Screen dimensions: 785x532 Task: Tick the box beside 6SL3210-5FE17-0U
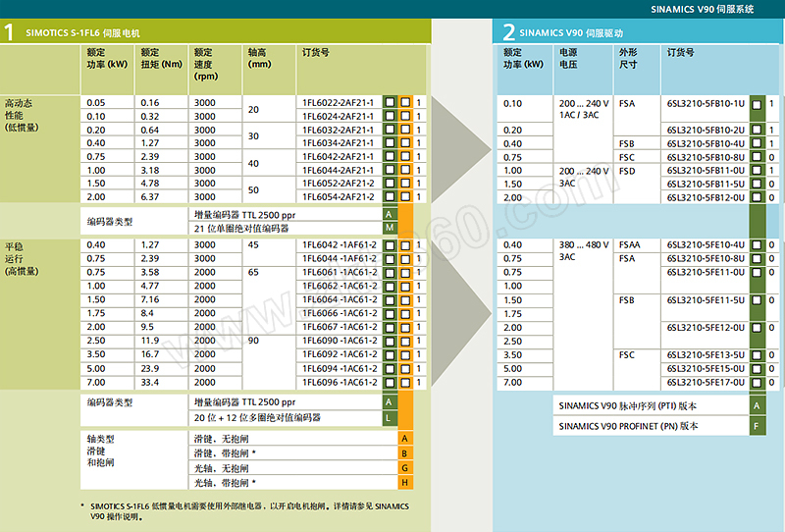pos(757,382)
